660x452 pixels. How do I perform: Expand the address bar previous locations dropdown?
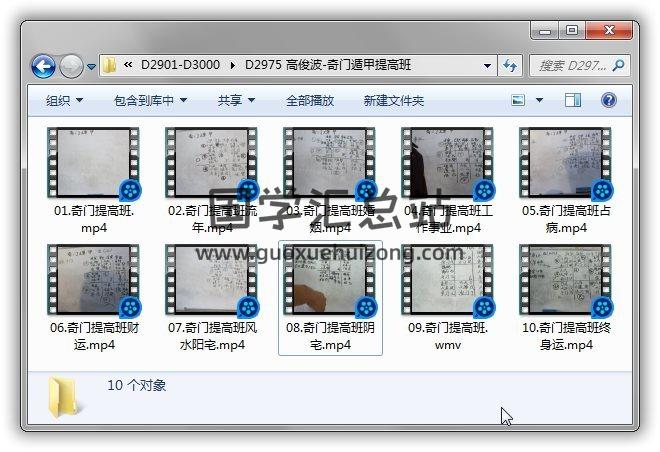pos(487,66)
